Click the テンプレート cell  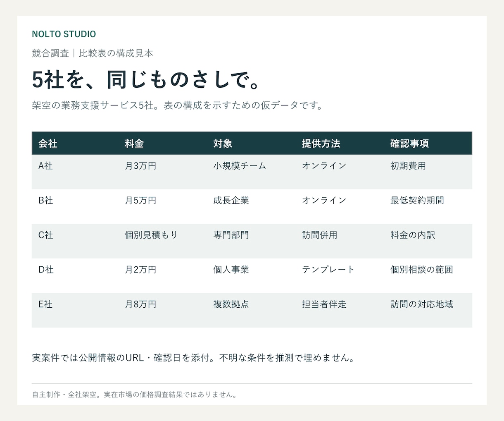pos(328,270)
